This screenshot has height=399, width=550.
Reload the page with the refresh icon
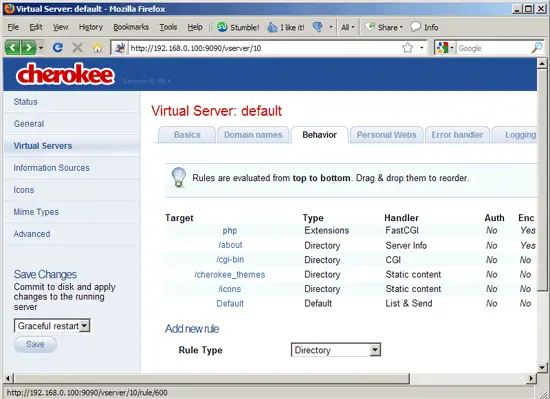[x=58, y=47]
